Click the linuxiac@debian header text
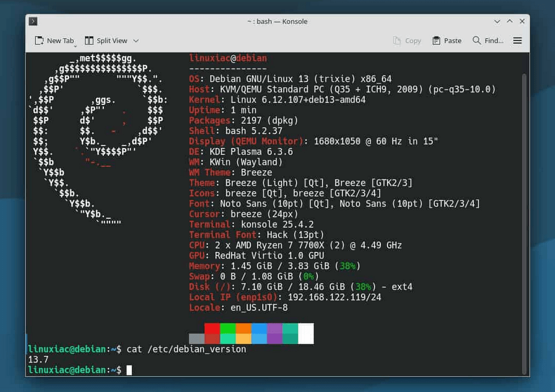Viewport: 555px width, 392px height. coord(228,58)
